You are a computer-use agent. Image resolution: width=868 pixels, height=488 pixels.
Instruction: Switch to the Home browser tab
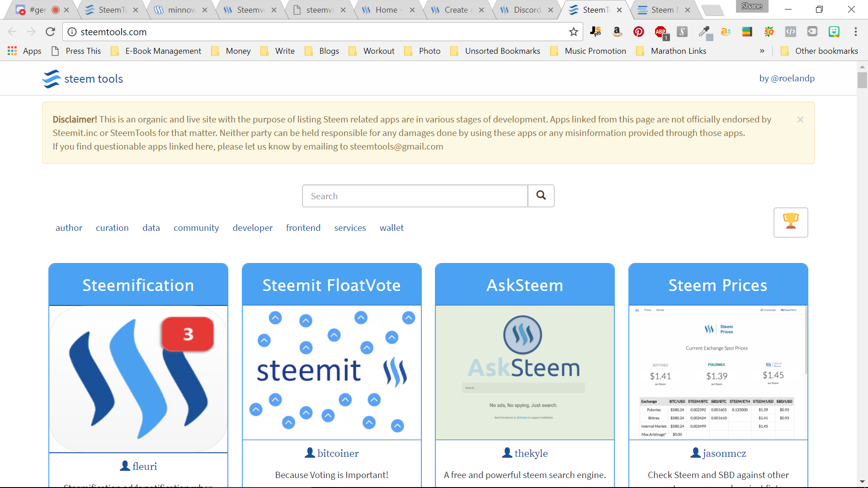388,10
